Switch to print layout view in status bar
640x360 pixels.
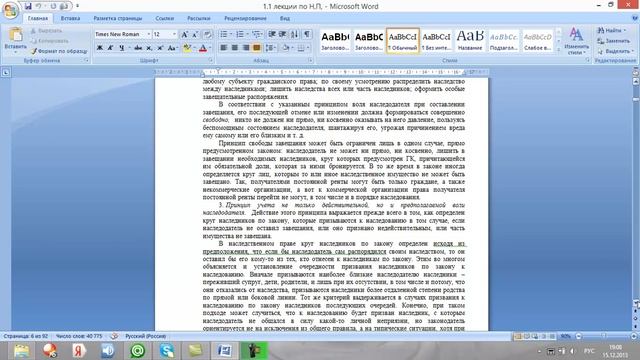tap(518, 336)
